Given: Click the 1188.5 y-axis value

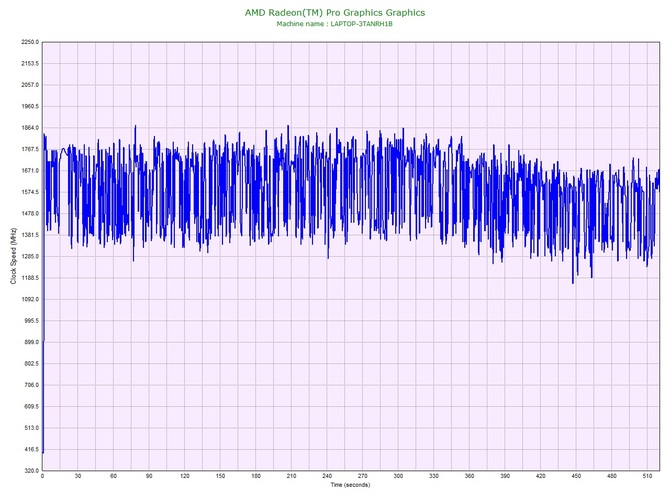Looking at the screenshot, I should click(x=30, y=278).
